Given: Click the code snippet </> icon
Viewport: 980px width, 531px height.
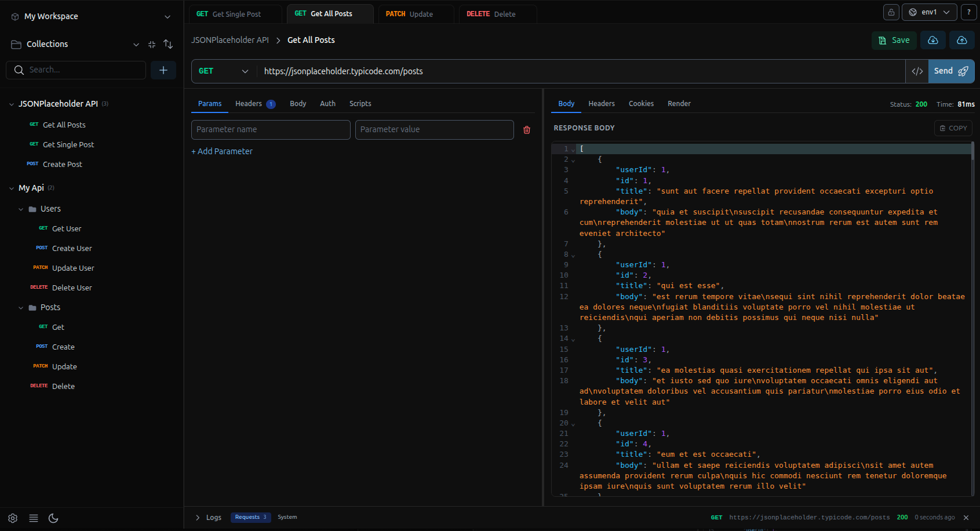Looking at the screenshot, I should coord(917,71).
